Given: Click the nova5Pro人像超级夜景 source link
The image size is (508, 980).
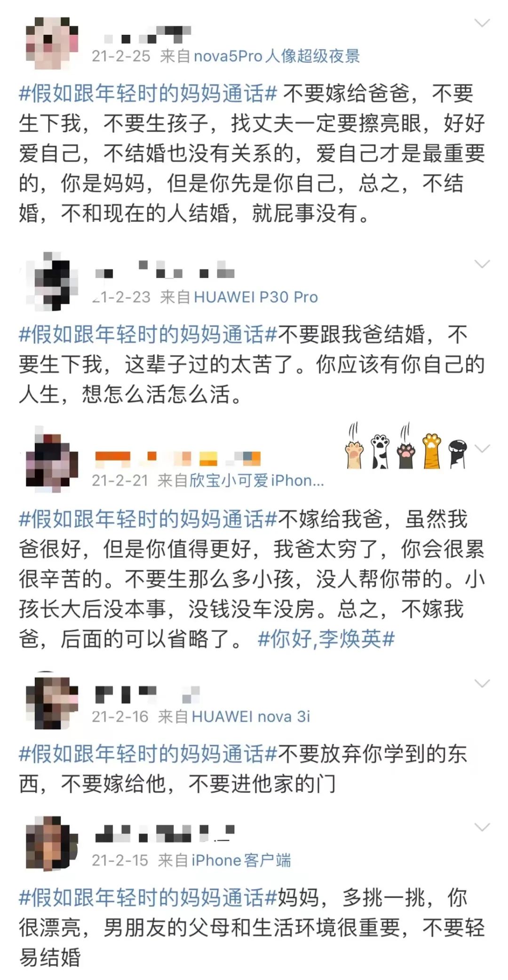Looking at the screenshot, I should [277, 56].
